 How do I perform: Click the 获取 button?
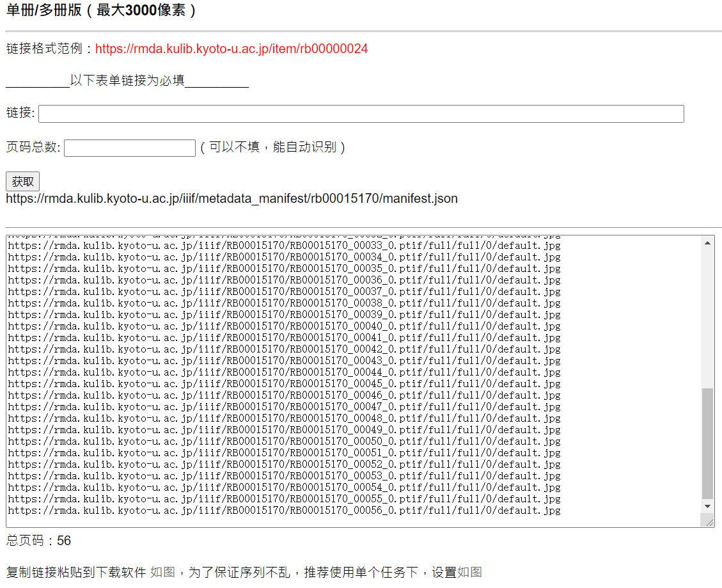pos(22,182)
